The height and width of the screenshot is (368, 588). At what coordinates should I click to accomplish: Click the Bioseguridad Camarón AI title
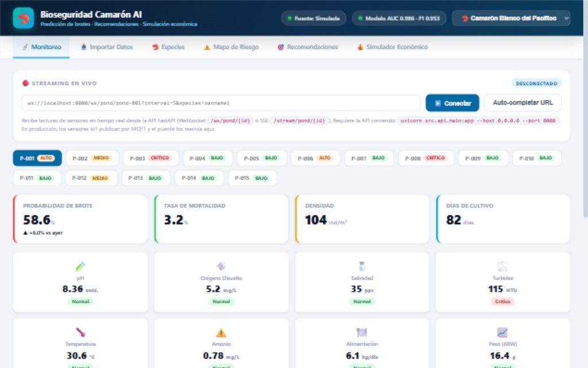(91, 14)
